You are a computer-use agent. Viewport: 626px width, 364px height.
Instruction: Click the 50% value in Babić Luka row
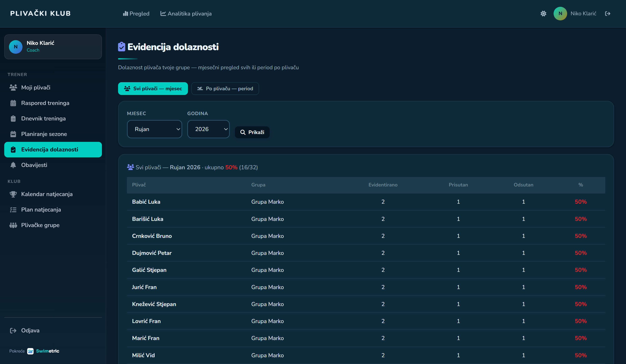581,202
